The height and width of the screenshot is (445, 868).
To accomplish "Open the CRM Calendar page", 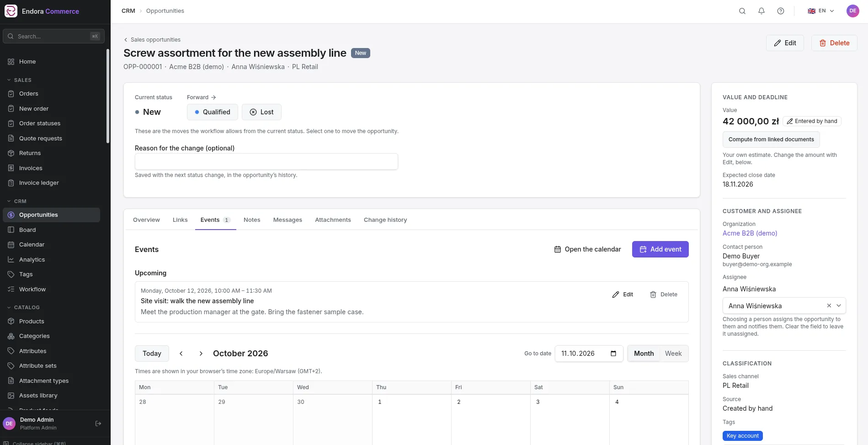I will tap(51, 245).
